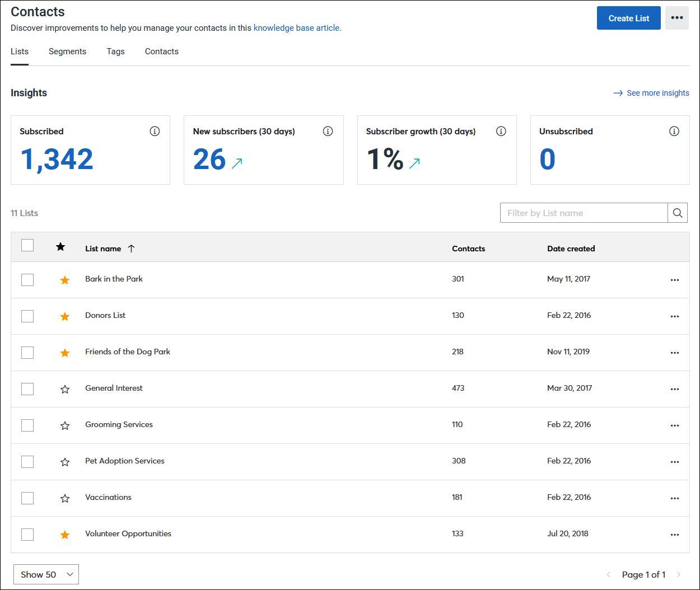Check the Grooming Services checkbox
This screenshot has height=590, width=700.
[x=27, y=425]
